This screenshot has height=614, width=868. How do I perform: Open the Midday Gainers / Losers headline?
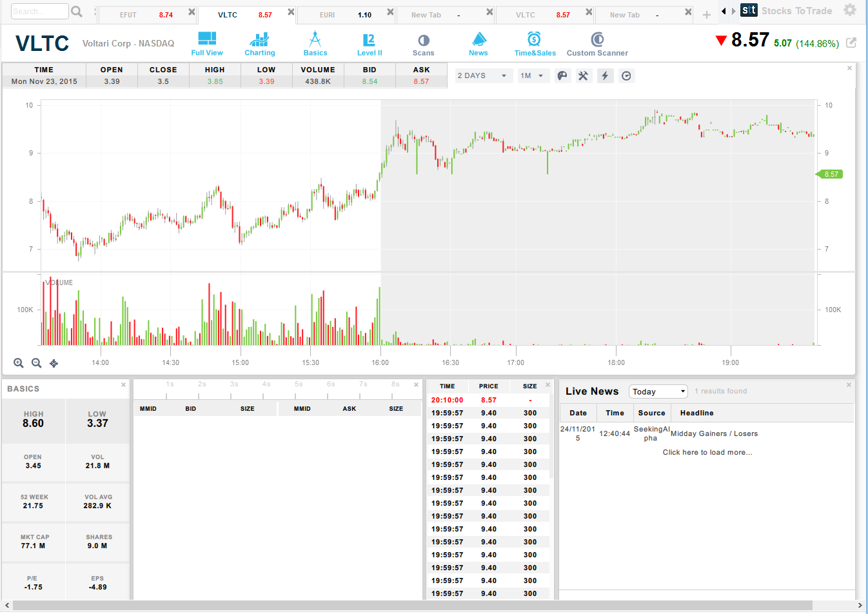(714, 434)
